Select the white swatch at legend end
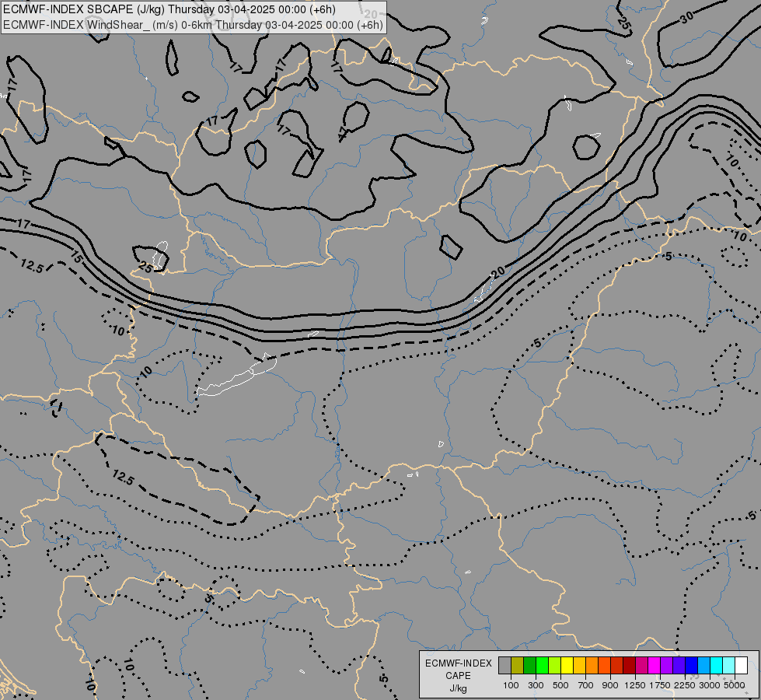The width and height of the screenshot is (761, 700). click(741, 666)
